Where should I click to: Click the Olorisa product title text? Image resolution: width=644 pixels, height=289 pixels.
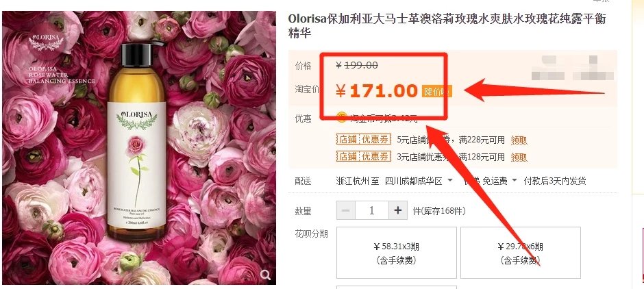447,25
